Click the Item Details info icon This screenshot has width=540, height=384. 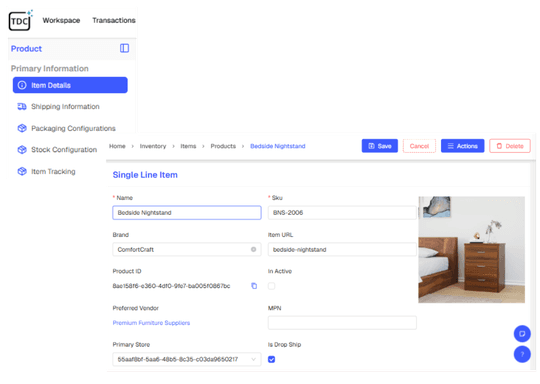click(22, 85)
